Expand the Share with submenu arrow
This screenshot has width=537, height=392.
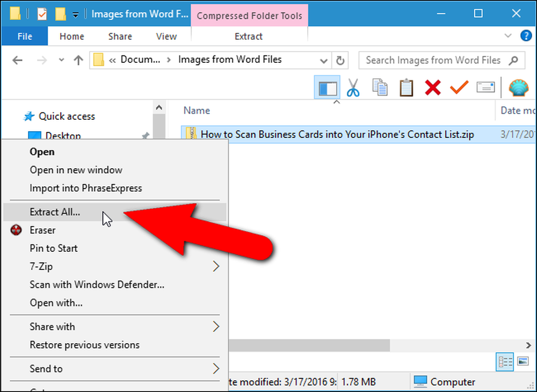[216, 326]
